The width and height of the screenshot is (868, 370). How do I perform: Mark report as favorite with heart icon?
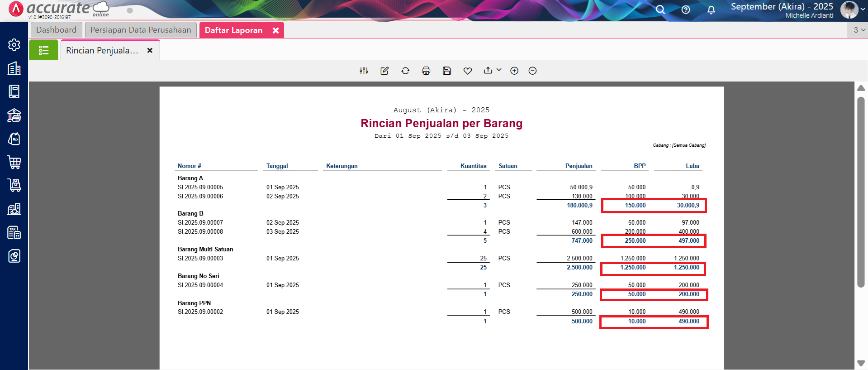click(x=468, y=71)
